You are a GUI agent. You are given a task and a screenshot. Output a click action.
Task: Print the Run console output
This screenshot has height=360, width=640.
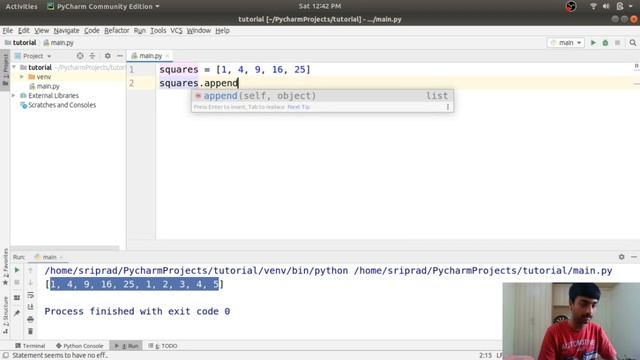[30, 319]
